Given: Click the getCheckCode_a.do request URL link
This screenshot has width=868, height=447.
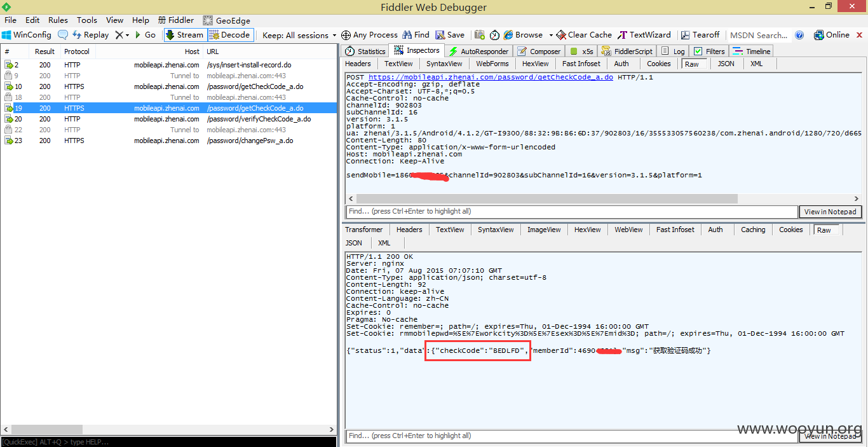Looking at the screenshot, I should [491, 78].
